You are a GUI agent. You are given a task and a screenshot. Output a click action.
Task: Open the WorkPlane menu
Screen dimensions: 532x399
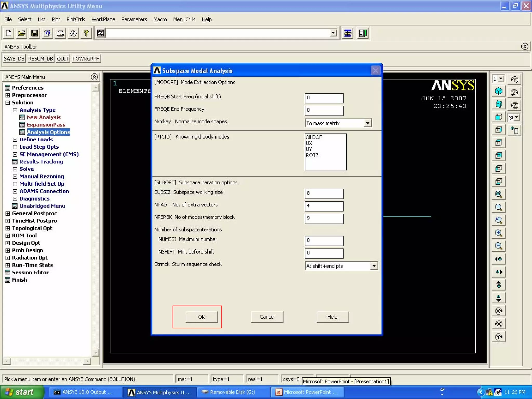(x=103, y=19)
